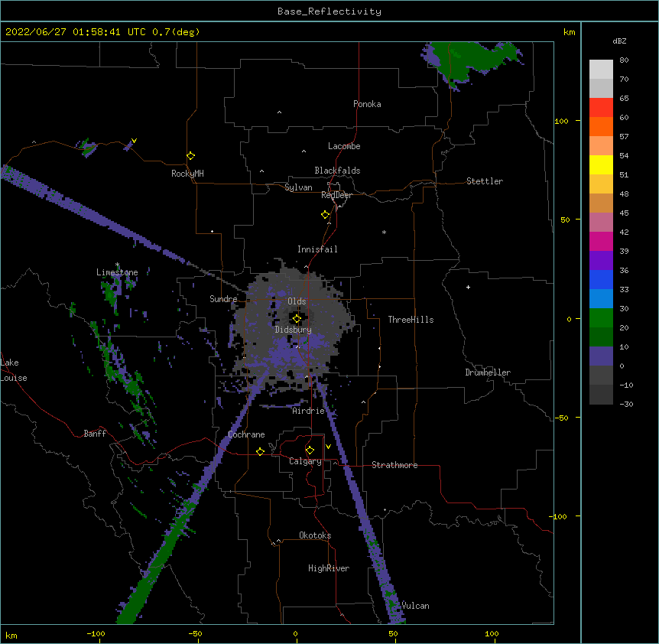
Task: Click the Didsbury city label
Action: click(294, 330)
